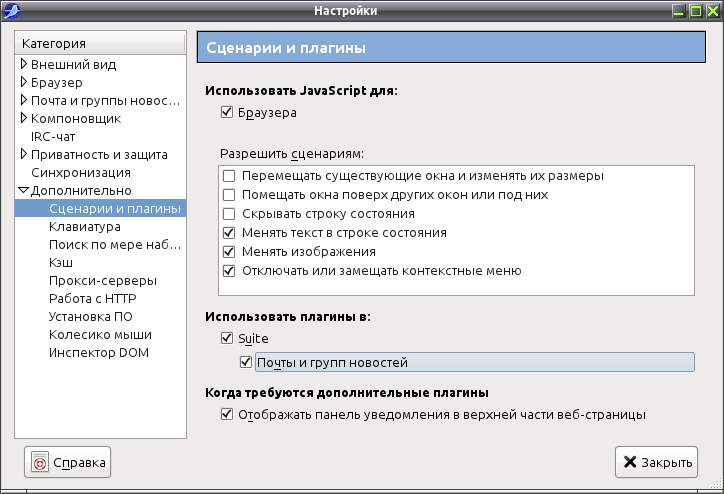This screenshot has width=724, height=494.
Task: Expand the Внешний вид category
Action: [24, 64]
